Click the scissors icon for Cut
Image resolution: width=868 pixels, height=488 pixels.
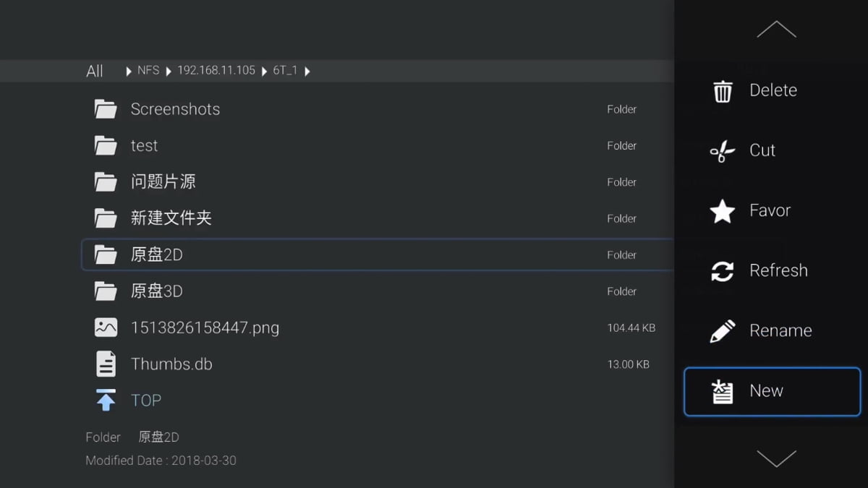click(721, 150)
